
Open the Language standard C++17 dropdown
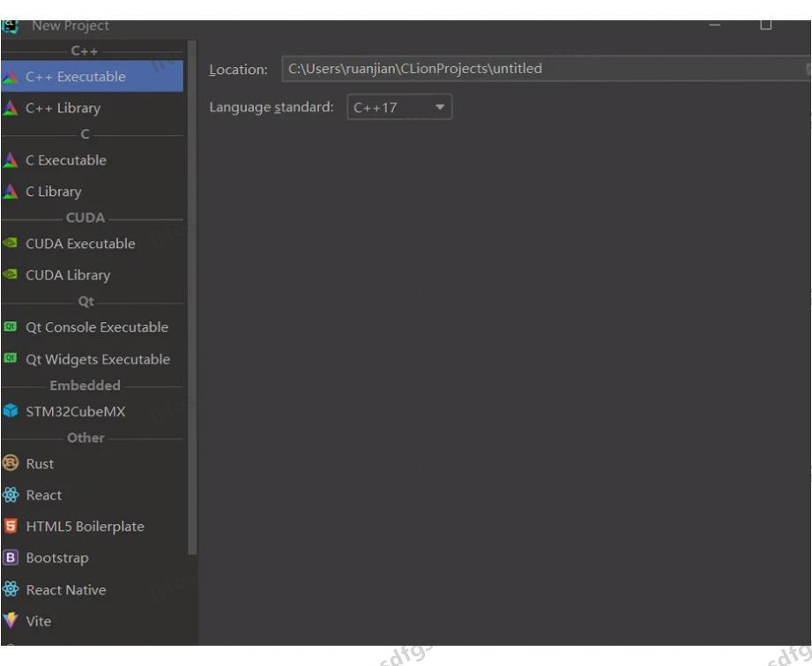399,108
